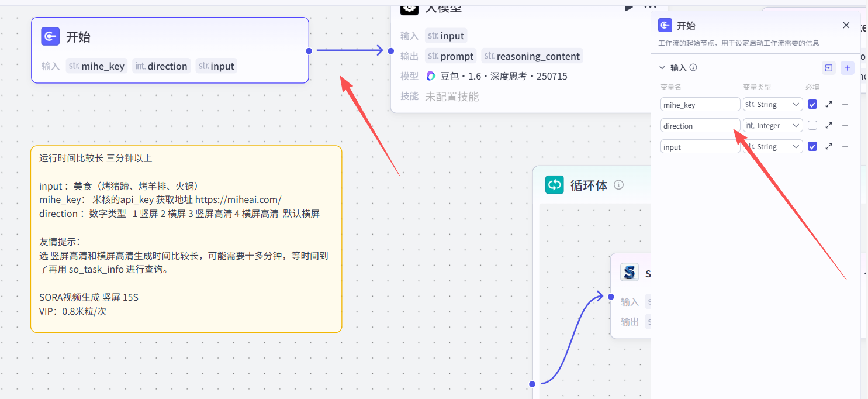The width and height of the screenshot is (868, 399).
Task: Toggle required checkbox for input variable
Action: (812, 146)
